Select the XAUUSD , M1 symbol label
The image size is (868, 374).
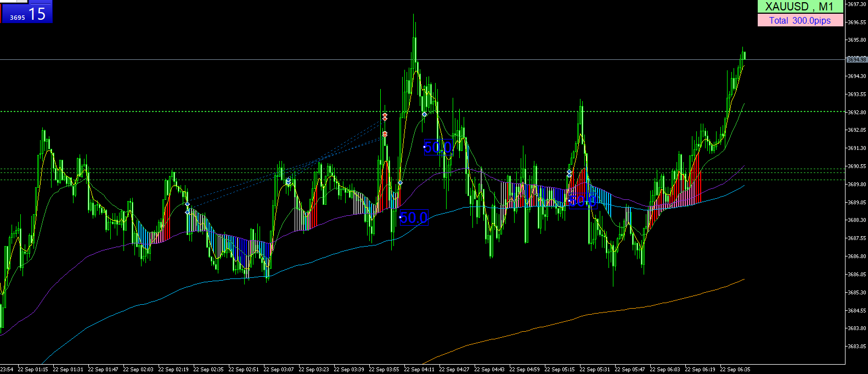pos(800,7)
